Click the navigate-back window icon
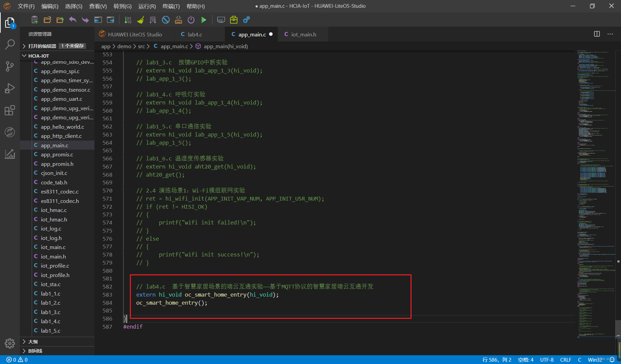 pyautogui.click(x=98, y=20)
